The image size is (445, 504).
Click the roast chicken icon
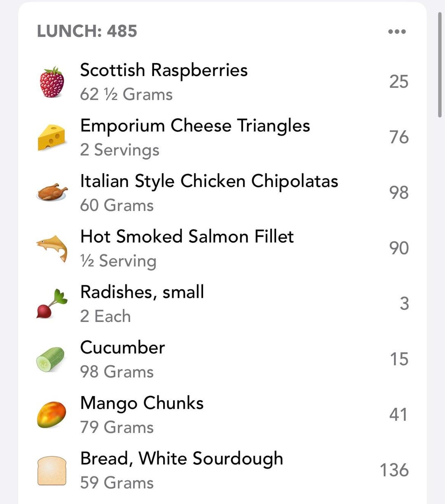52,192
